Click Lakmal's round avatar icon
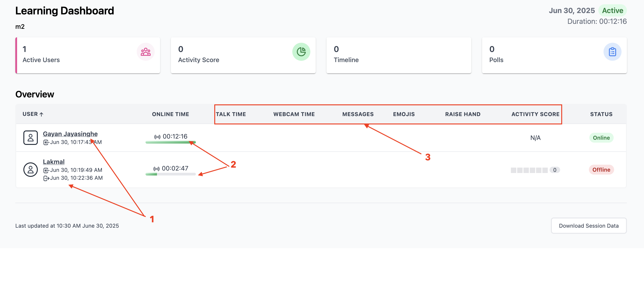 pos(31,170)
